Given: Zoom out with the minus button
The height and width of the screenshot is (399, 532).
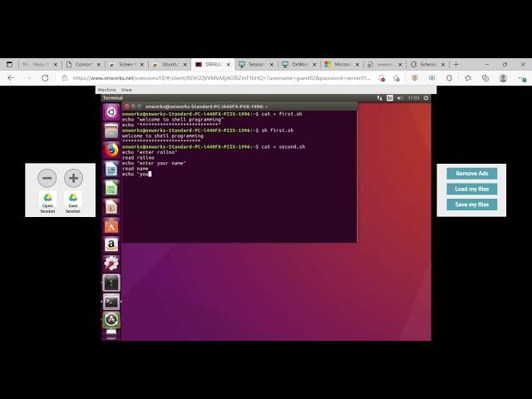Looking at the screenshot, I should pos(47,178).
